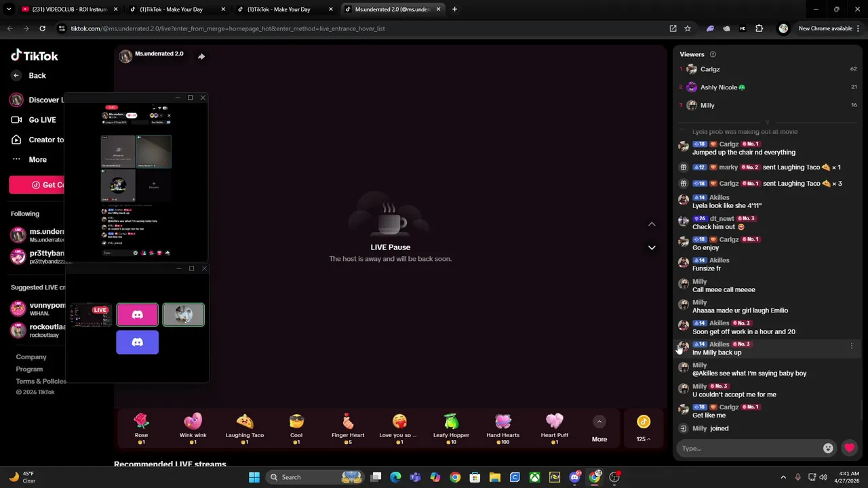
Task: Send the Wink wink gift
Action: point(193,428)
